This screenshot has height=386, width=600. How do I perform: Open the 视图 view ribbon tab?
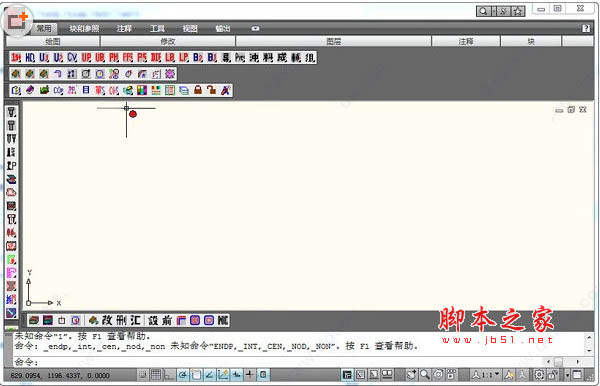click(190, 28)
